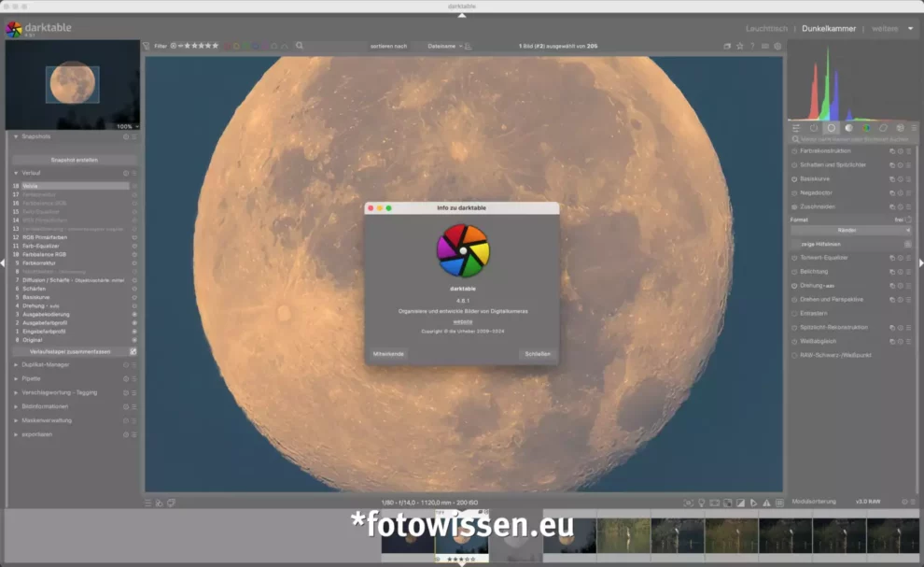Click the star icon in top-right toolbar
924x567 pixels.
pos(739,46)
